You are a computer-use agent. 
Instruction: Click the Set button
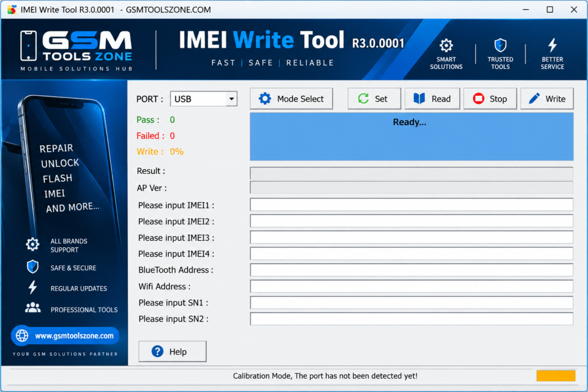(x=374, y=99)
